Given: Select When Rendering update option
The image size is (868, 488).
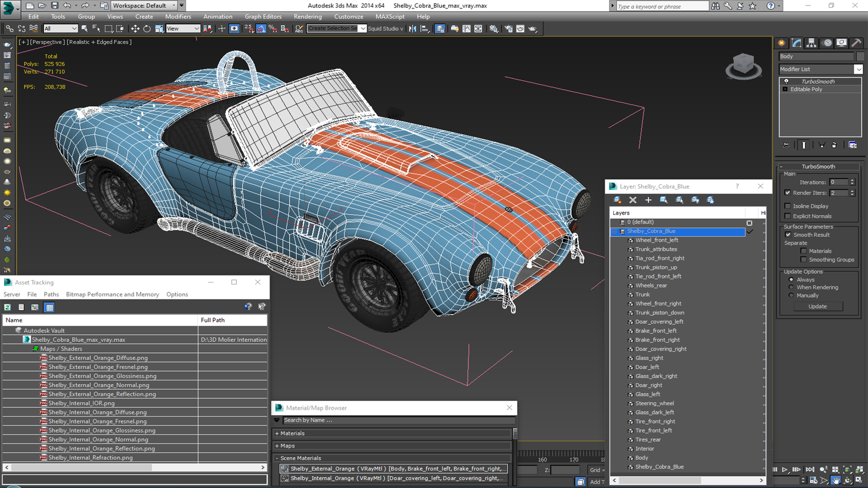Looking at the screenshot, I should [791, 287].
